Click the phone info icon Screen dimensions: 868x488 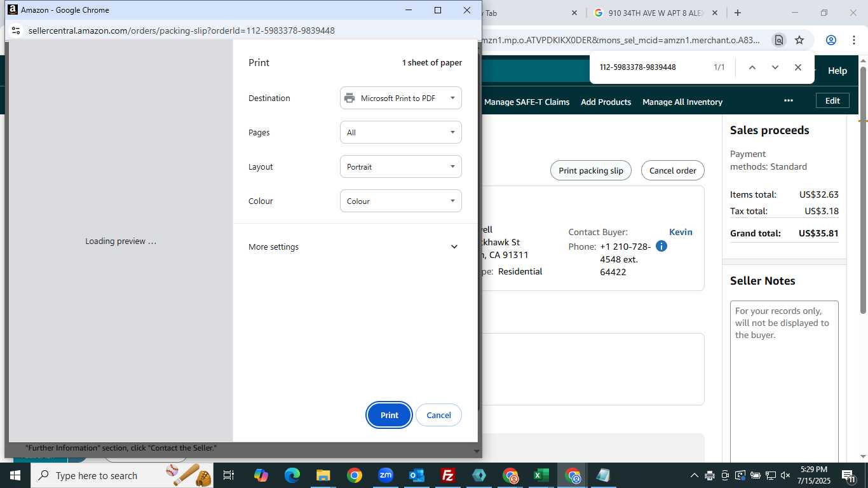661,246
